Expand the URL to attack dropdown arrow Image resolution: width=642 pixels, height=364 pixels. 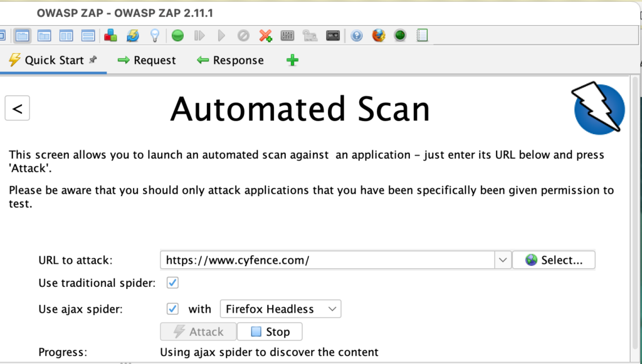tap(503, 260)
